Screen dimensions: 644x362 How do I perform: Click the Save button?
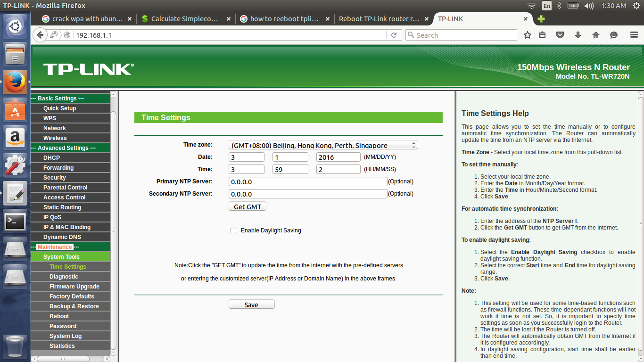(251, 304)
